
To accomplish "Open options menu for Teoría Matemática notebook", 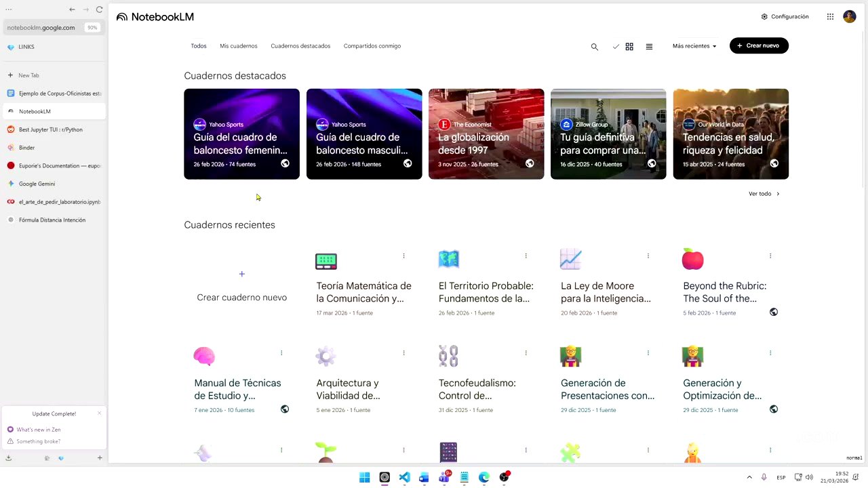I will [403, 256].
